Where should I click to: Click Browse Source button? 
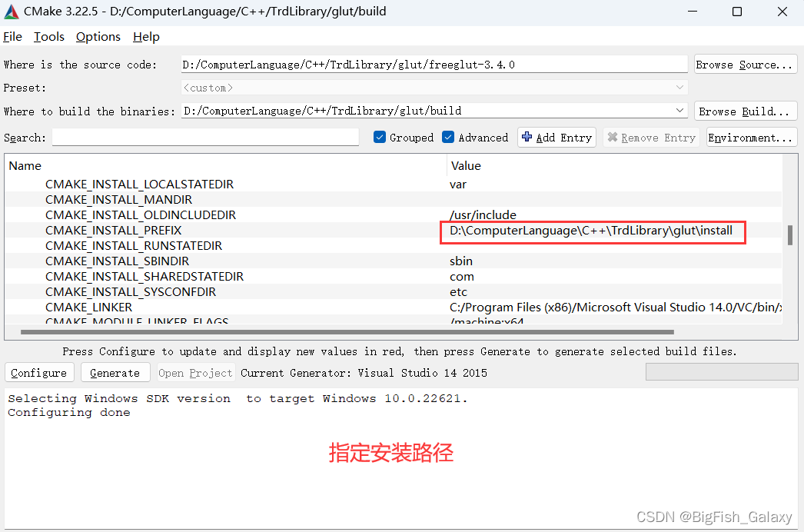click(745, 64)
